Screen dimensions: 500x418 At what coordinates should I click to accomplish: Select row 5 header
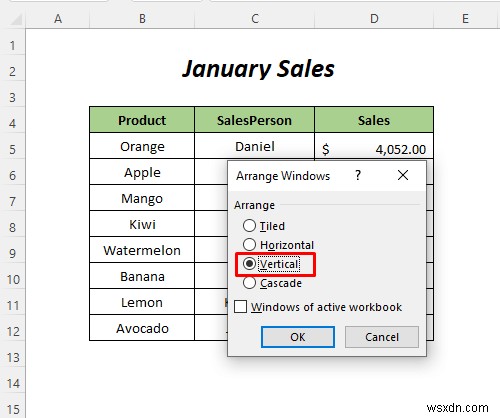[x=13, y=149]
